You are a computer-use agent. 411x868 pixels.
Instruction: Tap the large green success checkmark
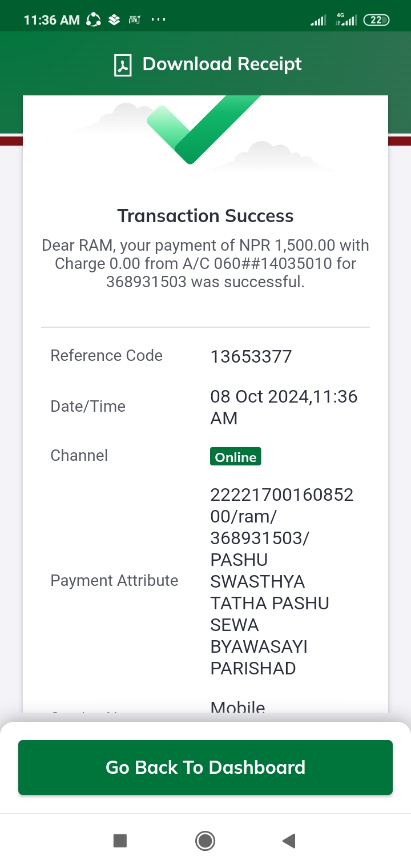(203, 130)
